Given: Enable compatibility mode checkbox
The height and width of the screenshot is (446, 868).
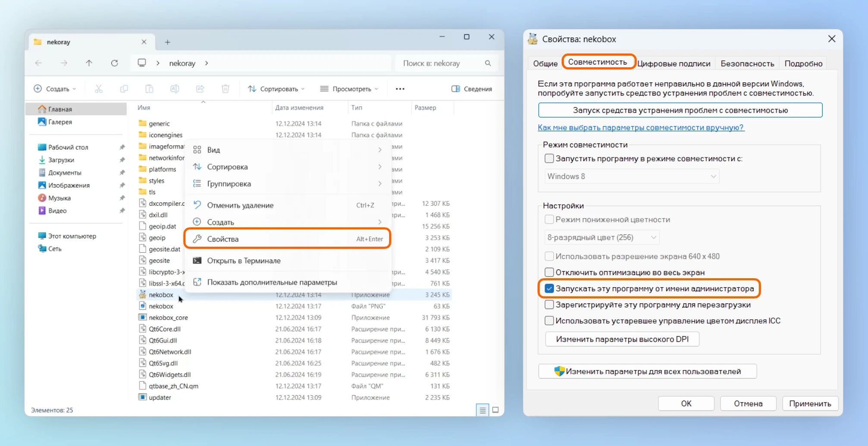Looking at the screenshot, I should click(549, 158).
